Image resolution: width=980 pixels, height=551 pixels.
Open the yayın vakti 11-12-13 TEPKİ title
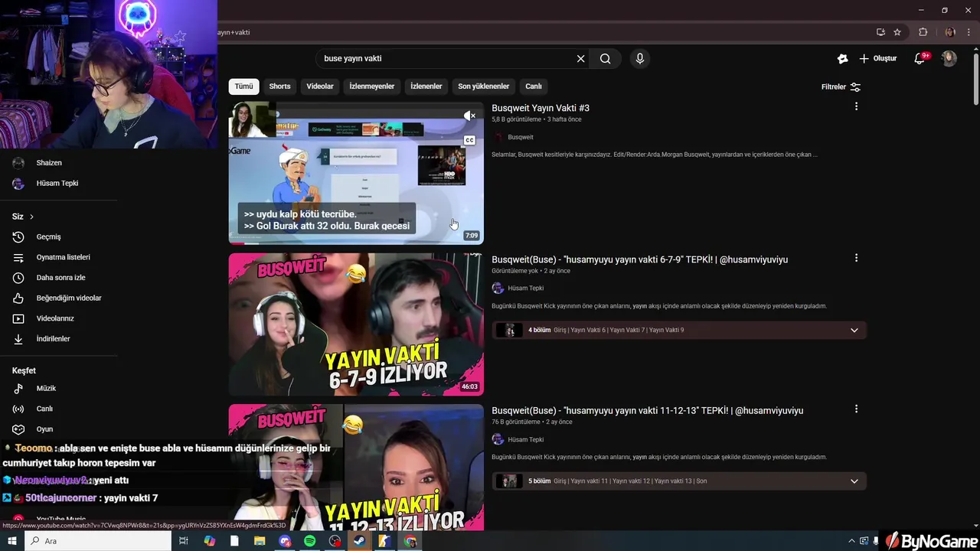click(647, 411)
